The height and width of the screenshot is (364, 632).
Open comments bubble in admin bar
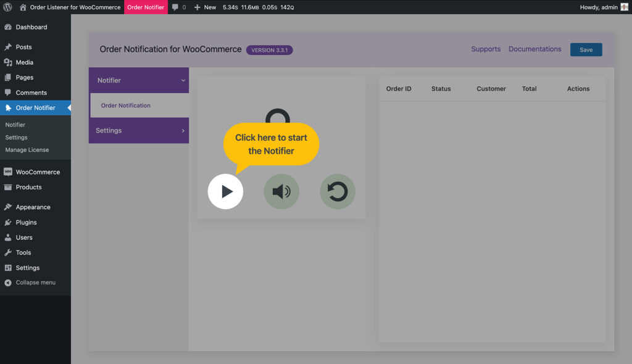[175, 7]
